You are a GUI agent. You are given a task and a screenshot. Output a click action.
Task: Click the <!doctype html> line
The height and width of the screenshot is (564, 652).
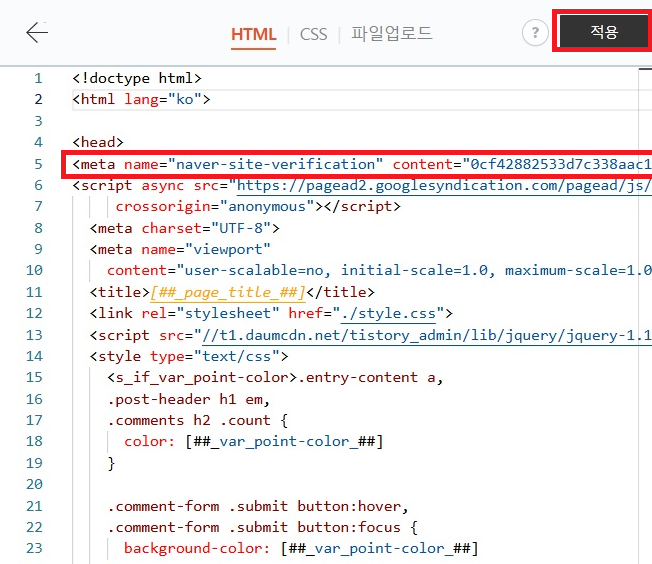click(x=137, y=78)
